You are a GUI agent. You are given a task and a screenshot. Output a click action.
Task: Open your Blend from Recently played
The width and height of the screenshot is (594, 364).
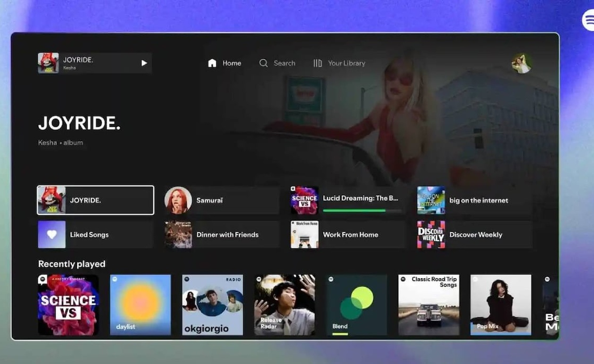[356, 304]
